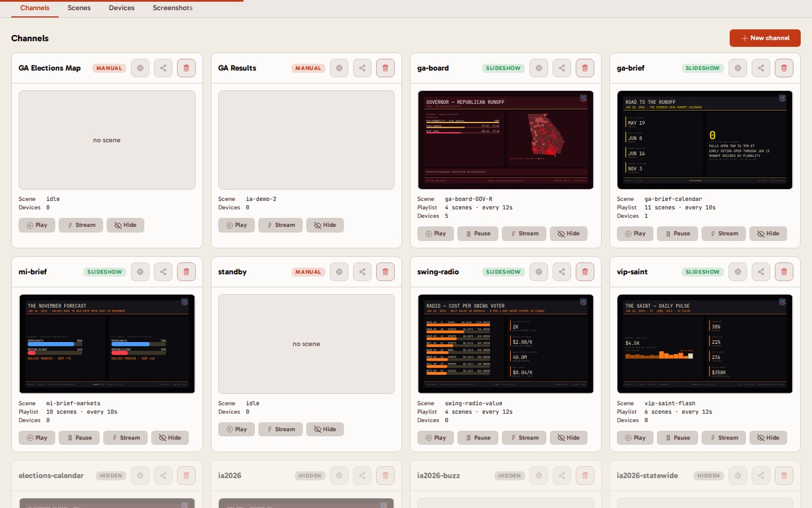Hide the vip-saint channel
The width and height of the screenshot is (812, 508).
click(768, 438)
